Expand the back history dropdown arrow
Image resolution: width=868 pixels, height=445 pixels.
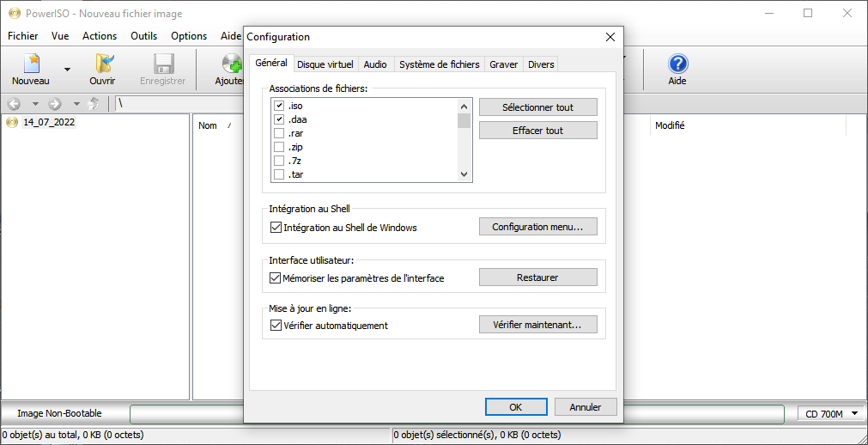point(35,104)
